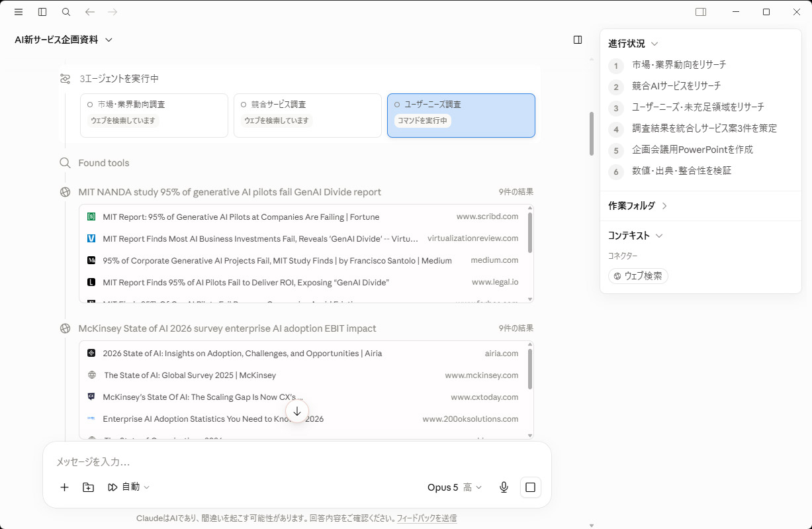Click the CX Today result favicon

pyautogui.click(x=91, y=397)
